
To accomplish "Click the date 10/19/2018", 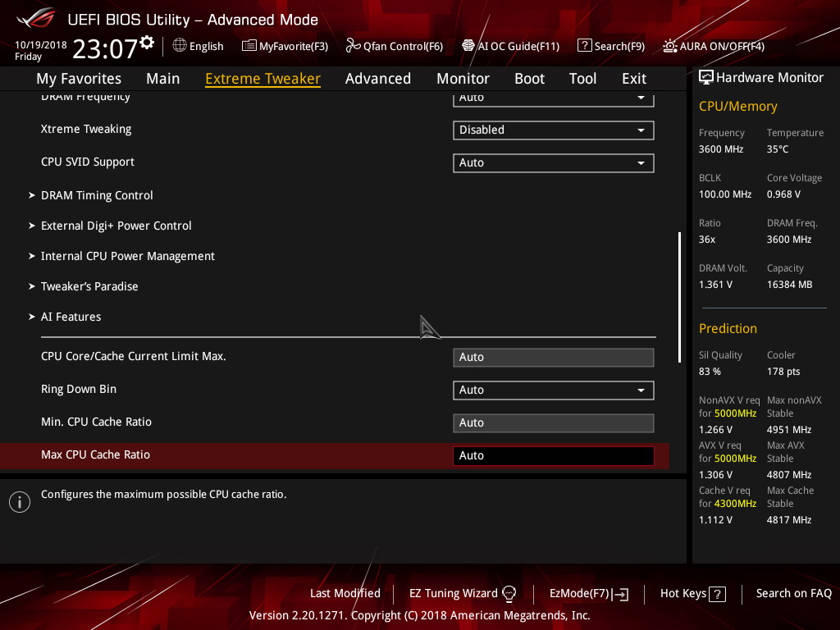I will tap(41, 45).
